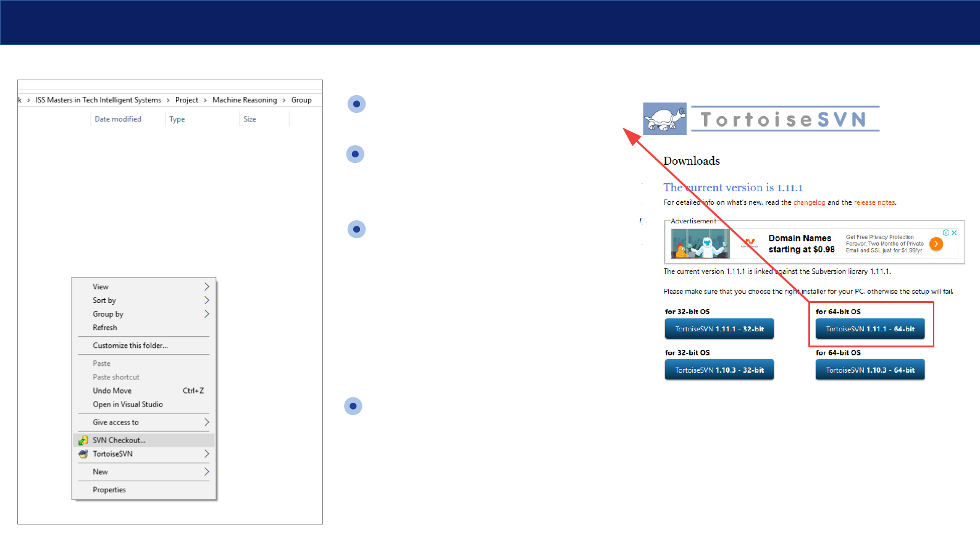980x551 pixels.
Task: Click the "Downloads" page heading
Action: tap(692, 161)
